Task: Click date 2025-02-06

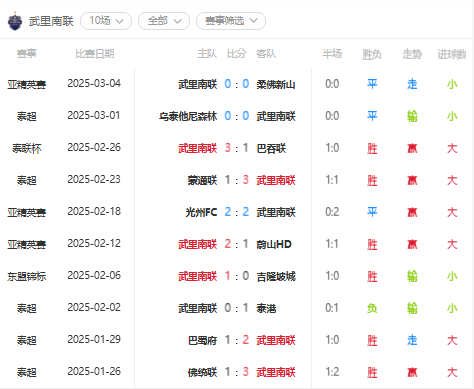Action: (x=94, y=275)
